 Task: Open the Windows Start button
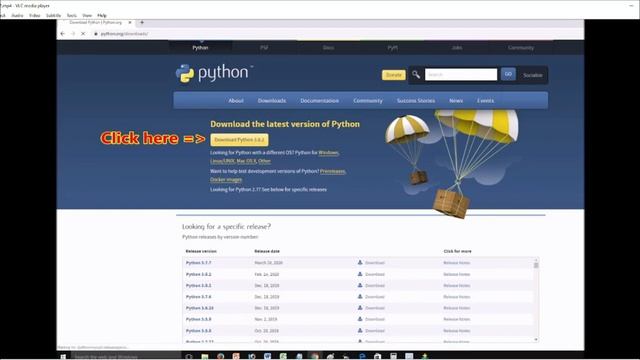[x=63, y=357]
